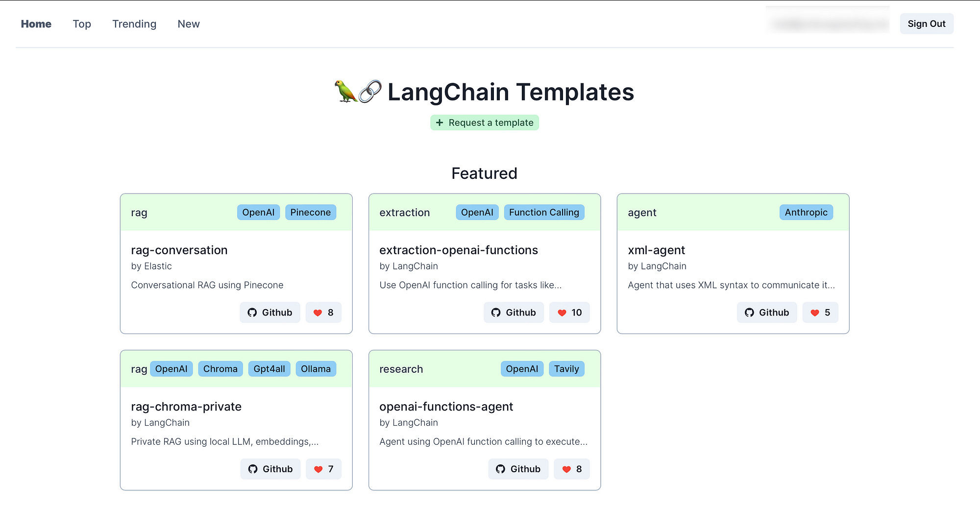Screen dimensions: 980x507
Task: Click the Request a template button
Action: point(484,122)
